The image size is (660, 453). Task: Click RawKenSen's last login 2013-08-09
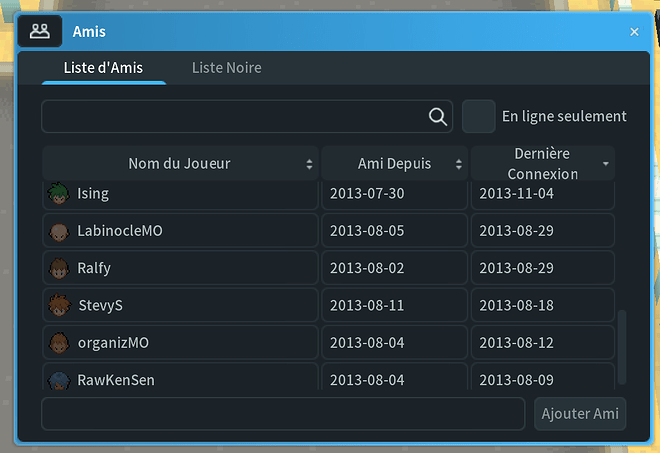point(516,380)
